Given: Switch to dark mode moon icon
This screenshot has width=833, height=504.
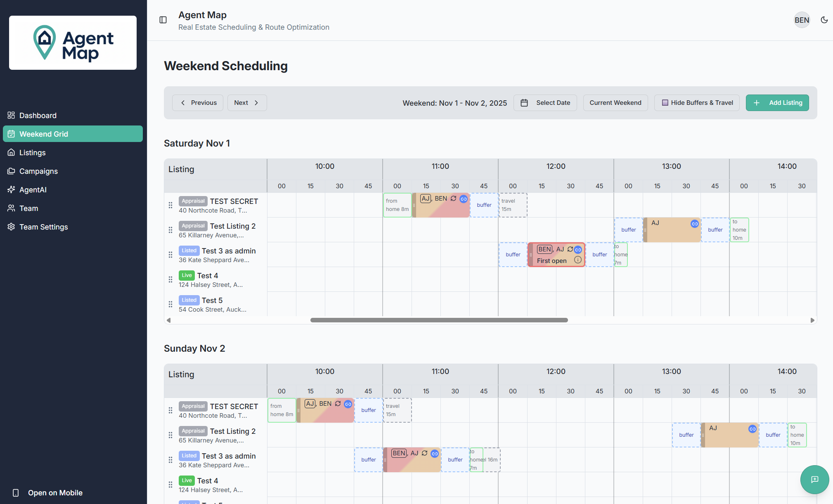Looking at the screenshot, I should coord(824,20).
